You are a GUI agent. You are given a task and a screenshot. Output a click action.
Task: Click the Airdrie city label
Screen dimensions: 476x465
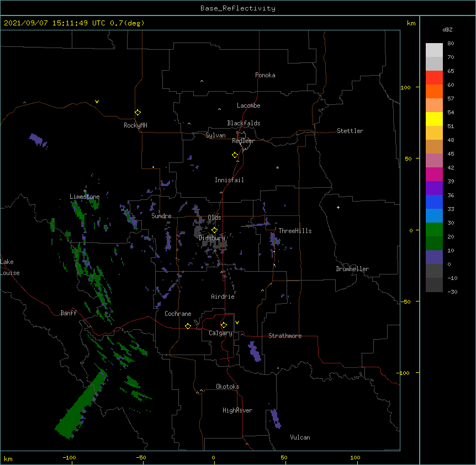coord(223,297)
